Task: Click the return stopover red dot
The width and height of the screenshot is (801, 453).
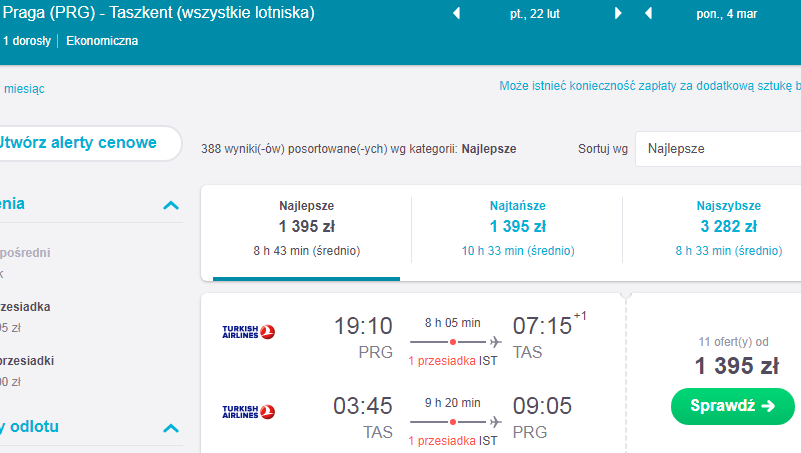Action: [453, 422]
